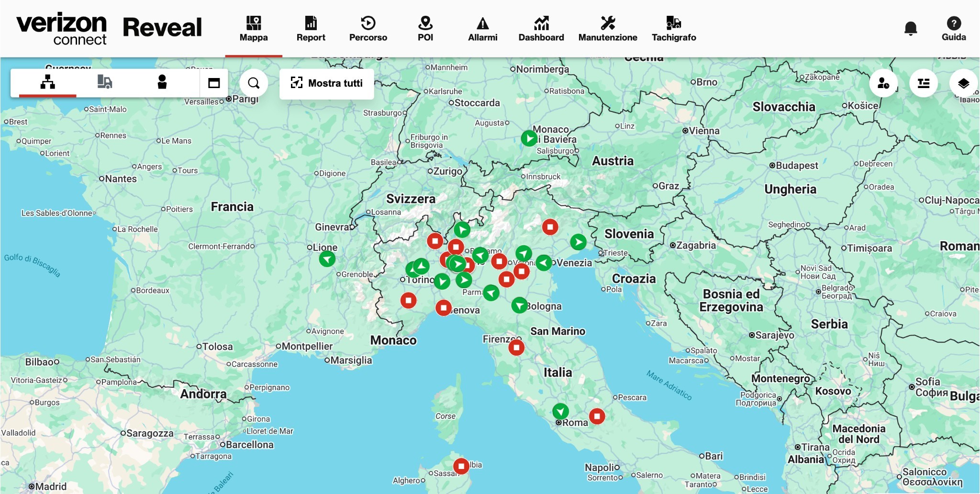Open Manutenzione maintenance page
The height and width of the screenshot is (494, 980).
(608, 29)
